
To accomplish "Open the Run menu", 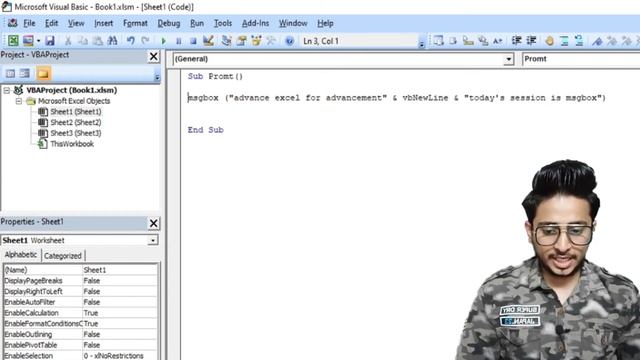I will [x=197, y=23].
